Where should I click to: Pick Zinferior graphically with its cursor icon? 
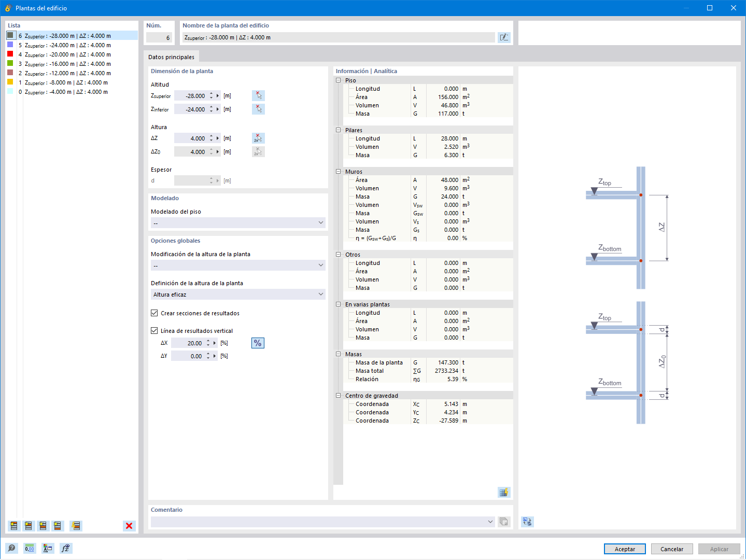pos(258,109)
